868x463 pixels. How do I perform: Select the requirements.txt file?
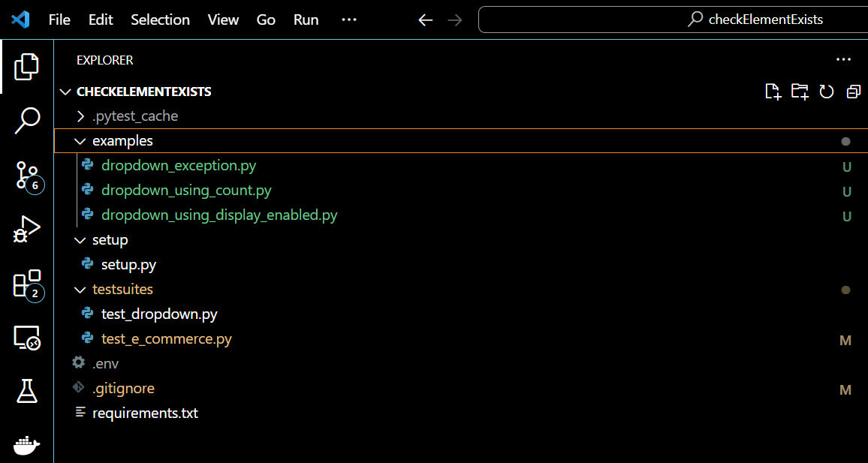[145, 413]
